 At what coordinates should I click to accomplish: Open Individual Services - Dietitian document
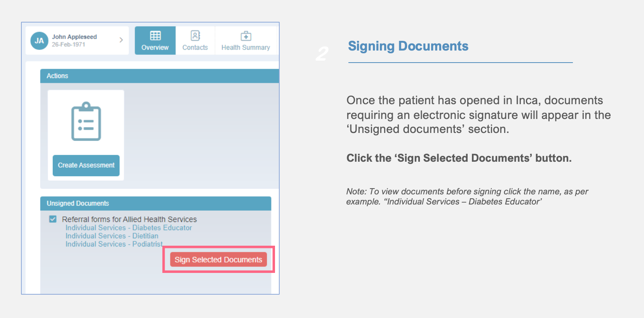coord(112,236)
